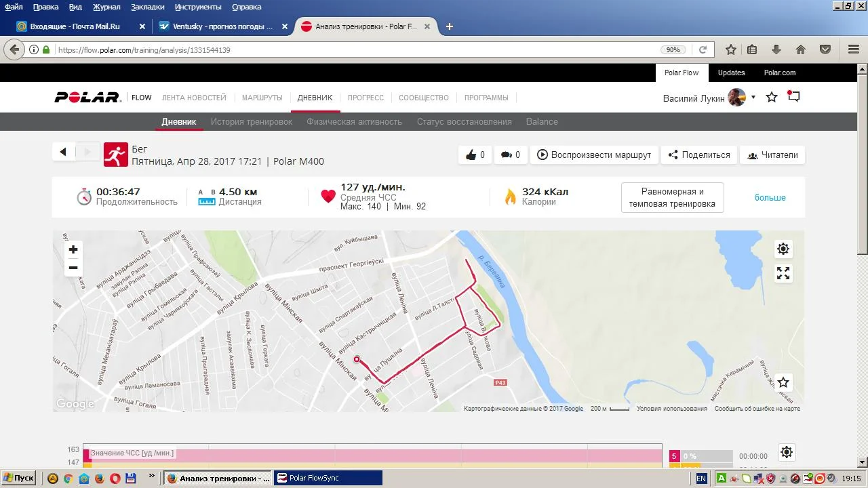Screen dimensions: 868x488
Task: Open notifications speech bubble icon
Action: (793, 96)
